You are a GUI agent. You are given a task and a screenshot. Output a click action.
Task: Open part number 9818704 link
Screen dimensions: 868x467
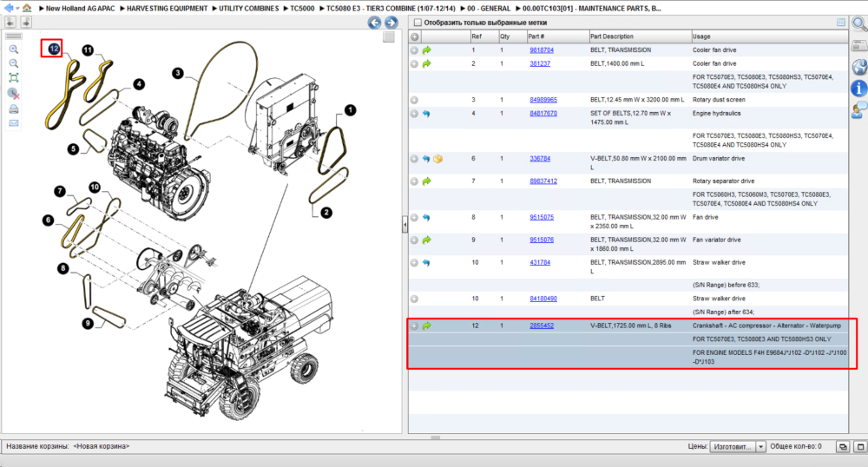point(542,50)
